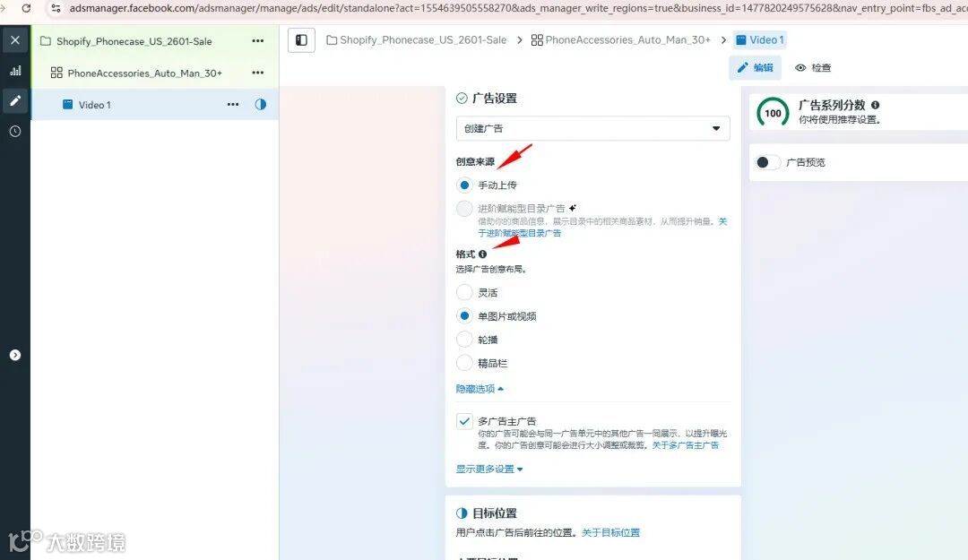Open more options for PhoneAccessories_Auto_Man_30+ ad set

[258, 73]
